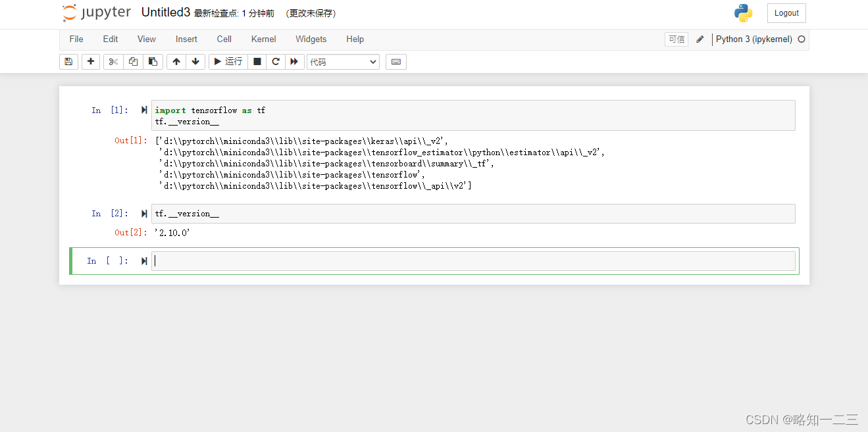
Task: Run the cell with the 运行 button
Action: click(227, 61)
